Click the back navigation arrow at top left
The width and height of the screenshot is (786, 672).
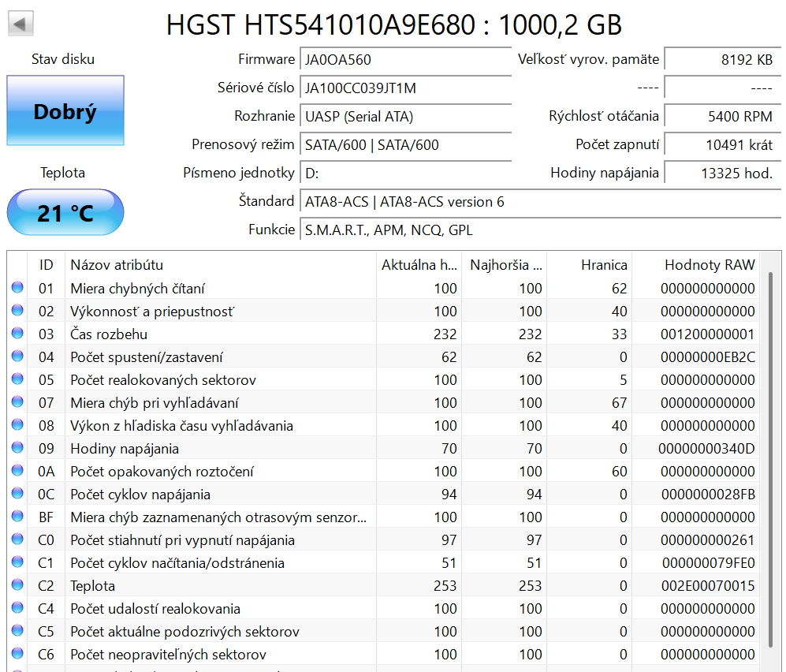pyautogui.click(x=20, y=22)
